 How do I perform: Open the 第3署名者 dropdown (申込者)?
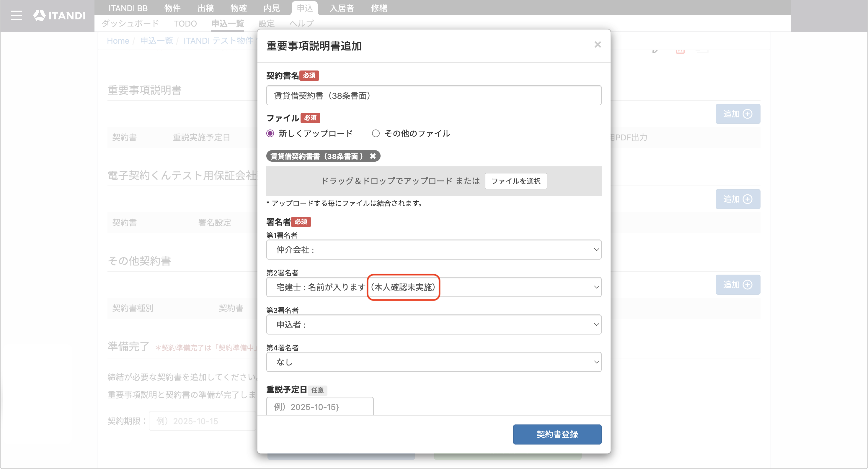pyautogui.click(x=434, y=324)
